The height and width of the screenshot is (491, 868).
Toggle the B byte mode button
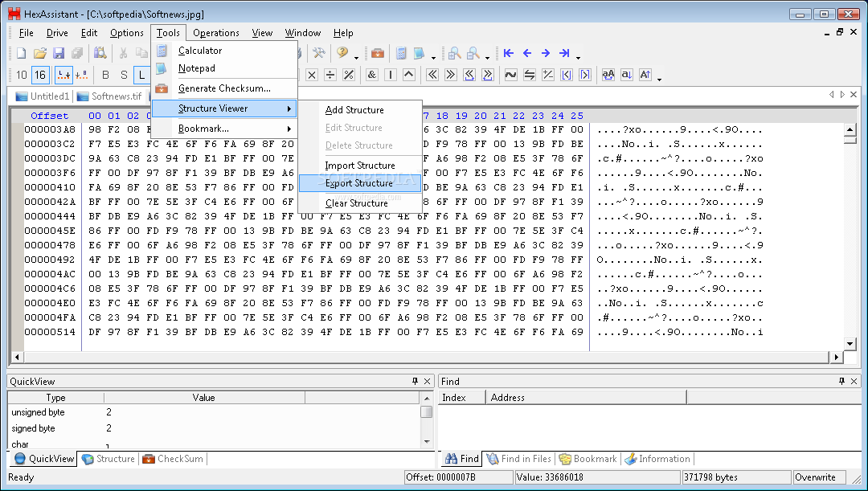pos(106,75)
